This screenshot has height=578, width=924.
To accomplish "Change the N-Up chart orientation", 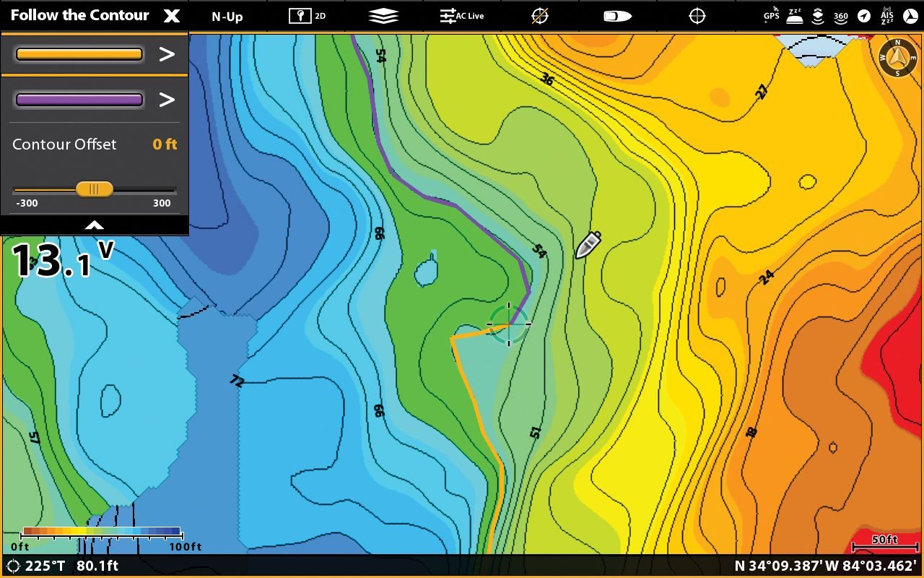I will coord(227,17).
